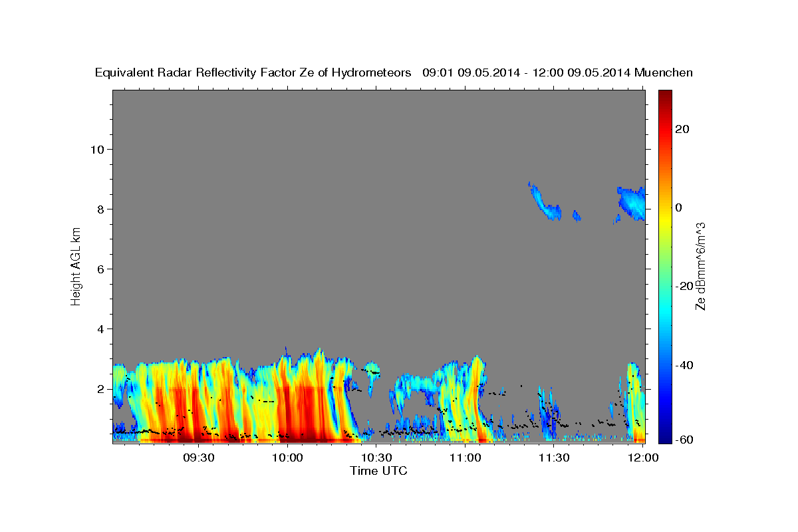Viewport: 798px width, 532px height.
Task: Click the plot title text
Action: tap(394, 72)
